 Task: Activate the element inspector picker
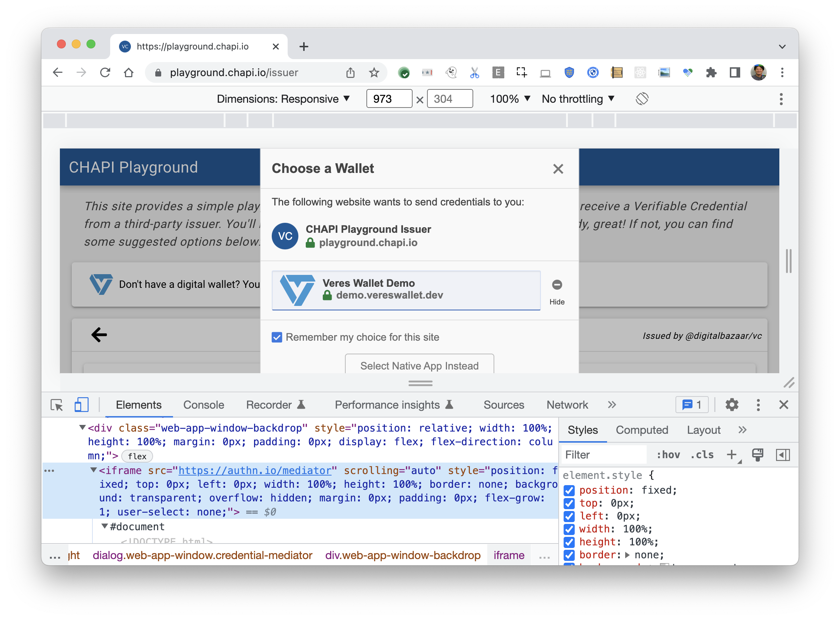pos(57,405)
